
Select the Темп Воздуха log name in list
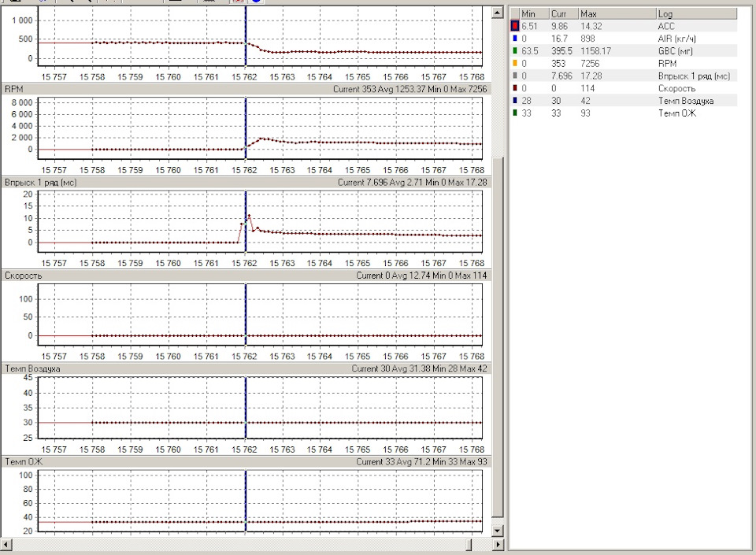coord(685,102)
